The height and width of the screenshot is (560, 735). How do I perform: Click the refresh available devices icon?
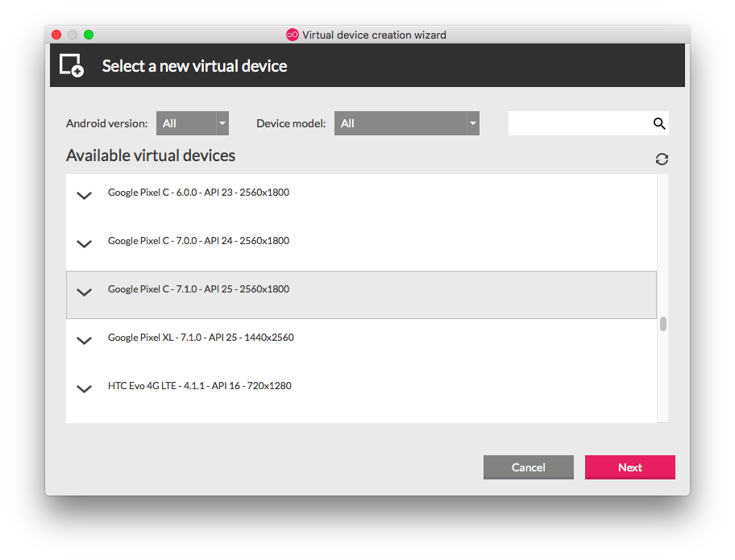[662, 160]
